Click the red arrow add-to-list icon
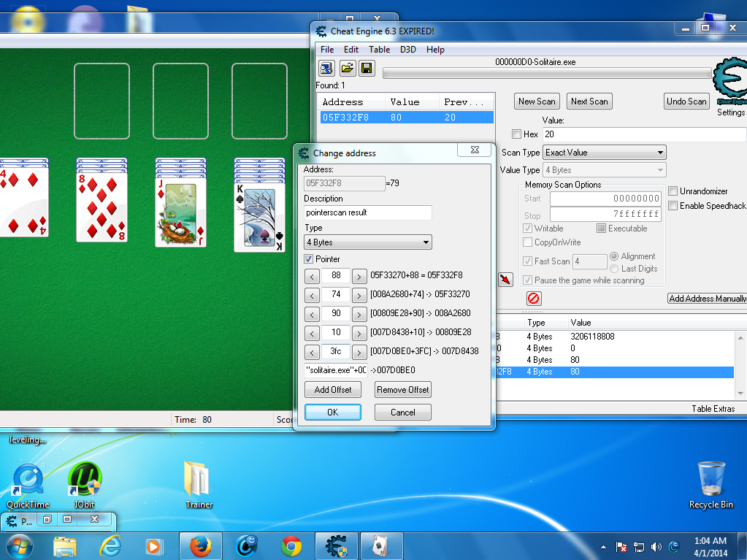The width and height of the screenshot is (747, 560). pos(505,280)
